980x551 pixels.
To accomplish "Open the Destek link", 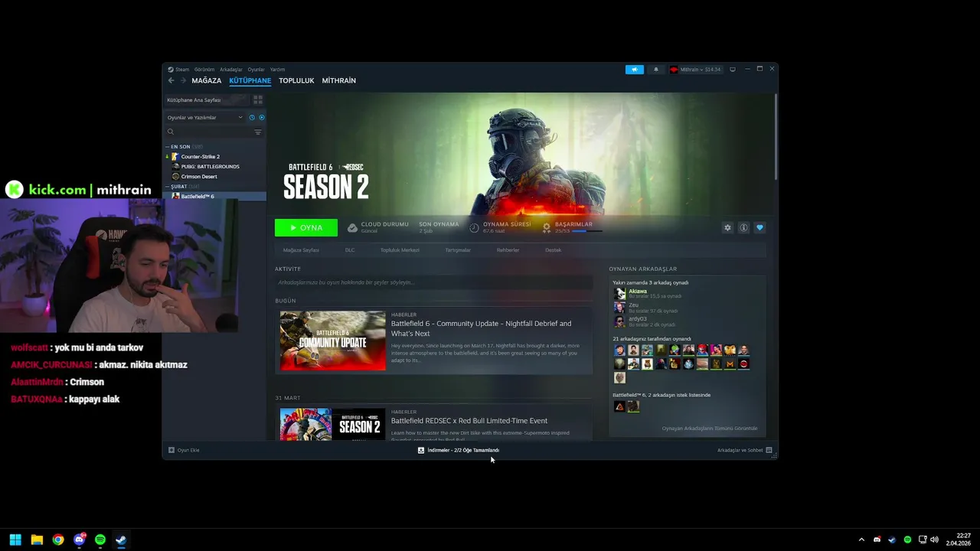I will point(553,250).
